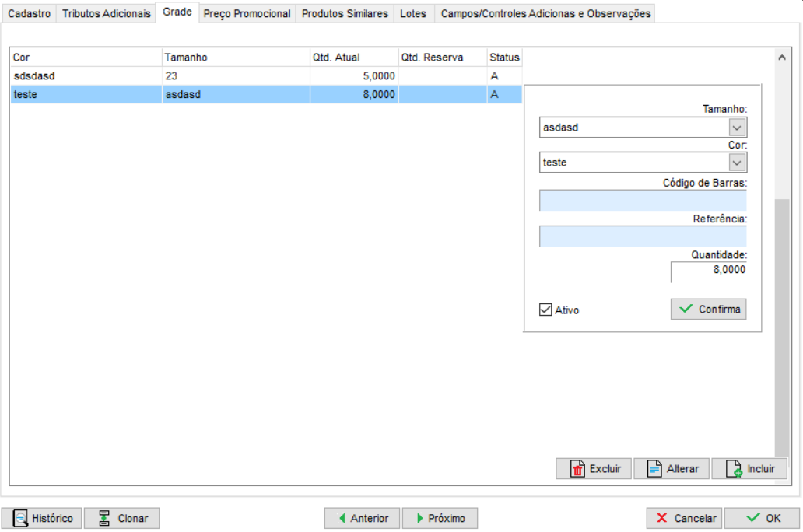Click the Cor column header
This screenshot has width=803, height=532.
coord(86,58)
